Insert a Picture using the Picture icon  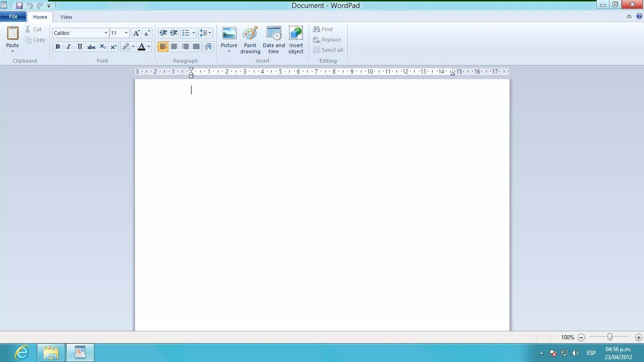pyautogui.click(x=229, y=34)
